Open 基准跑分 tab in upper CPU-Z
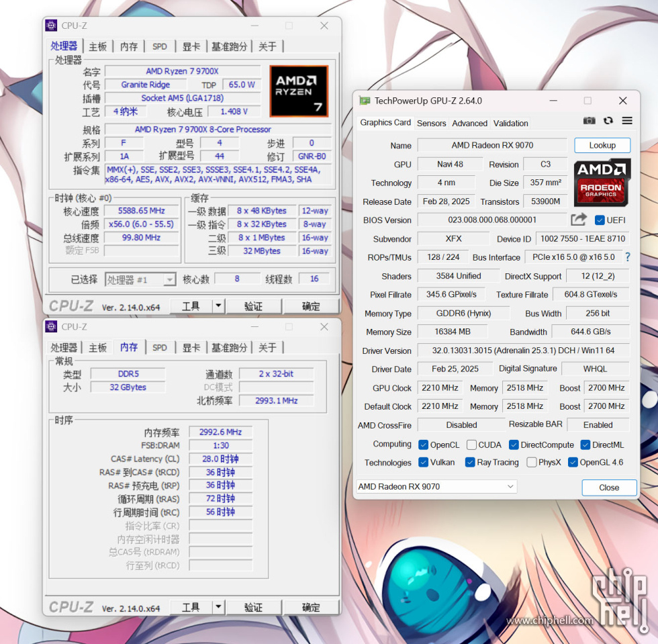The image size is (658, 644). coord(229,46)
